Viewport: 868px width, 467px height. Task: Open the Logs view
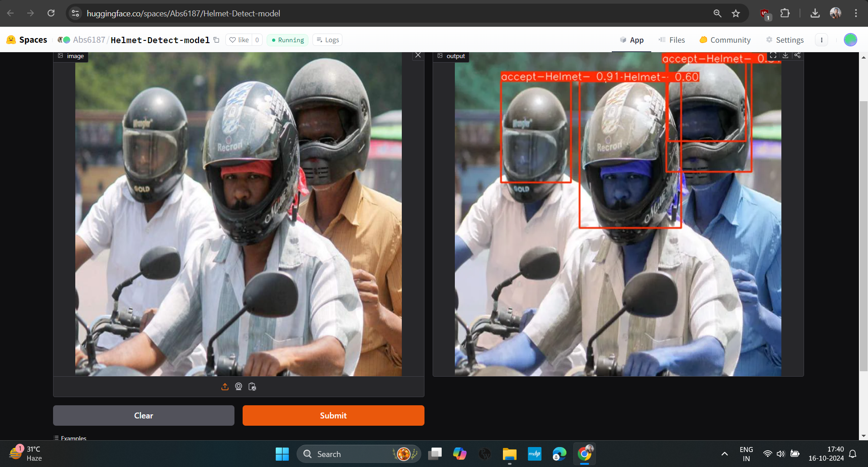327,39
